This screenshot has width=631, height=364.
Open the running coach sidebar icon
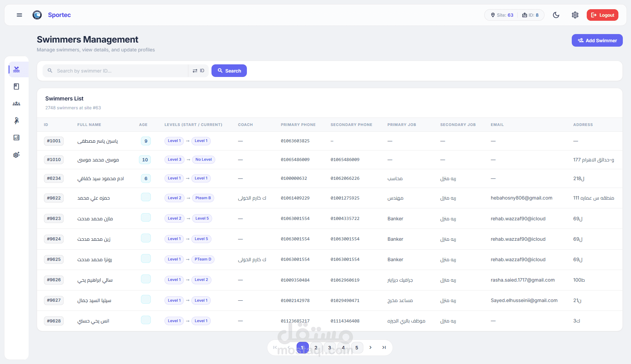pos(16,121)
